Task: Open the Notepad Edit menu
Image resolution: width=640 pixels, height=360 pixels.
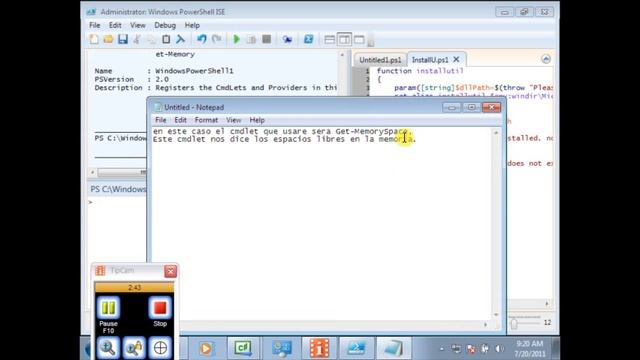Action: pyautogui.click(x=180, y=120)
